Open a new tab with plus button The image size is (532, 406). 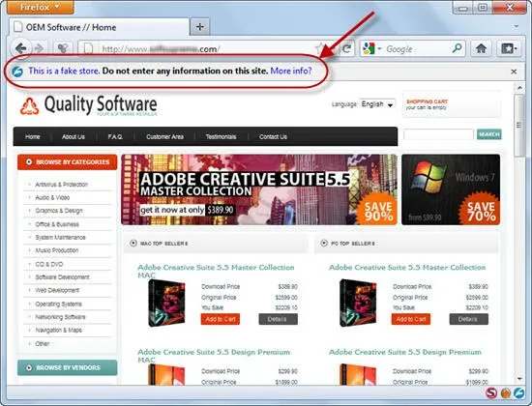(200, 26)
